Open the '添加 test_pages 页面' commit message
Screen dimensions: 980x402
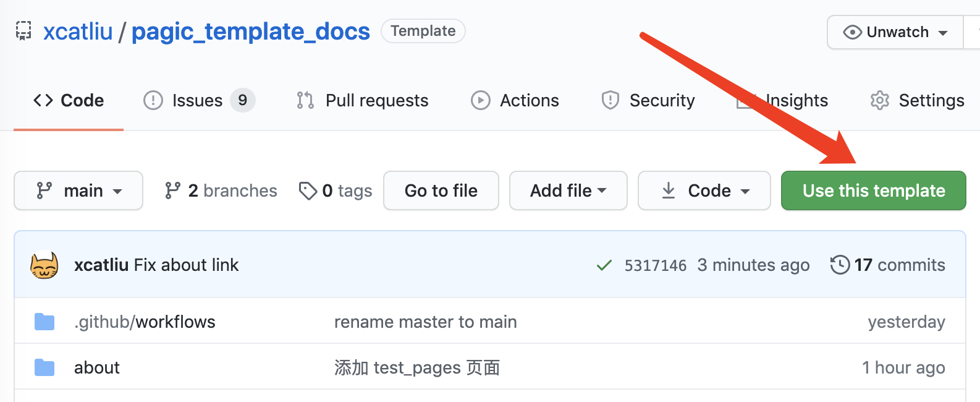click(417, 367)
